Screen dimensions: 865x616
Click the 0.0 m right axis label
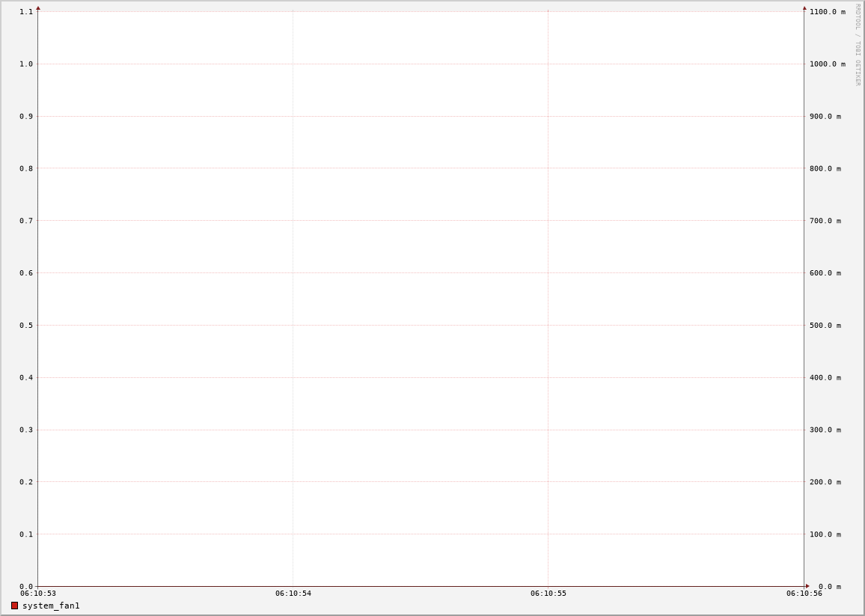click(829, 587)
